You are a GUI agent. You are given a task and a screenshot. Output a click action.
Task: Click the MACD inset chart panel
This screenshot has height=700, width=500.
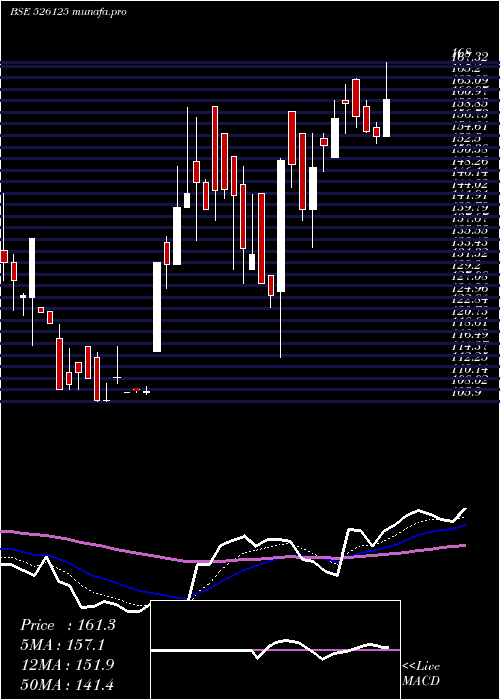click(275, 650)
